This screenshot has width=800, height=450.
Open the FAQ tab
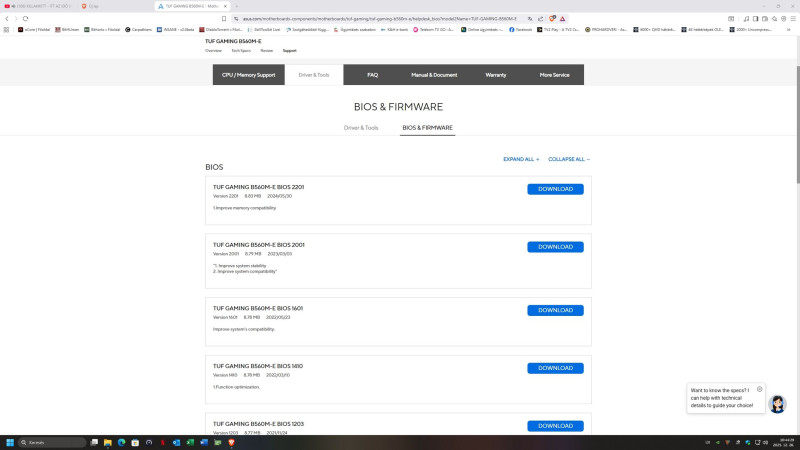coord(372,74)
